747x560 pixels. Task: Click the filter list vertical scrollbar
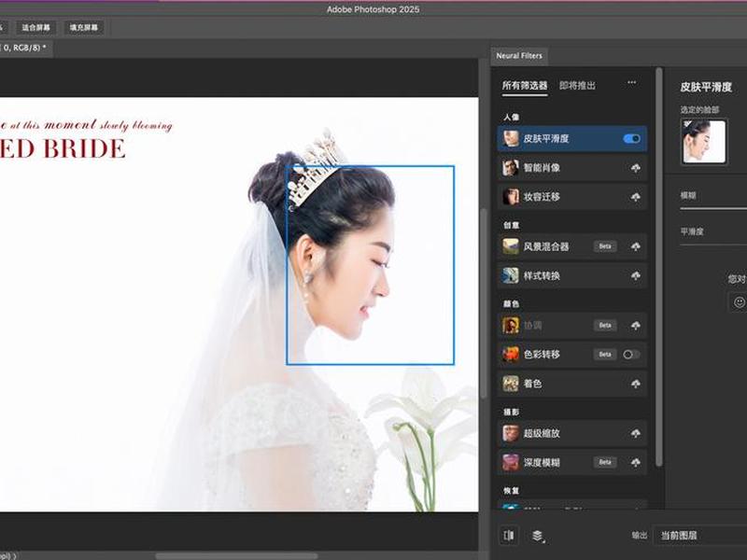pos(659,267)
